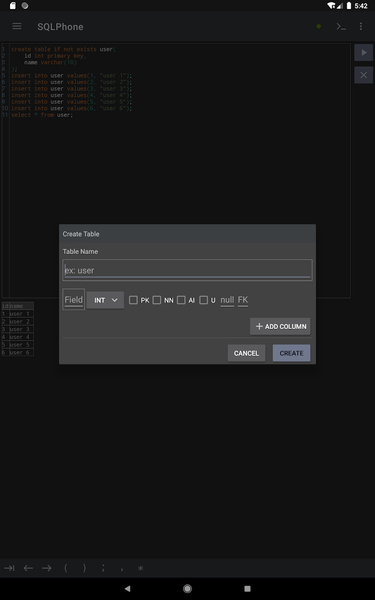Image resolution: width=375 pixels, height=600 pixels.
Task: Tap the Android home button
Action: point(188,589)
